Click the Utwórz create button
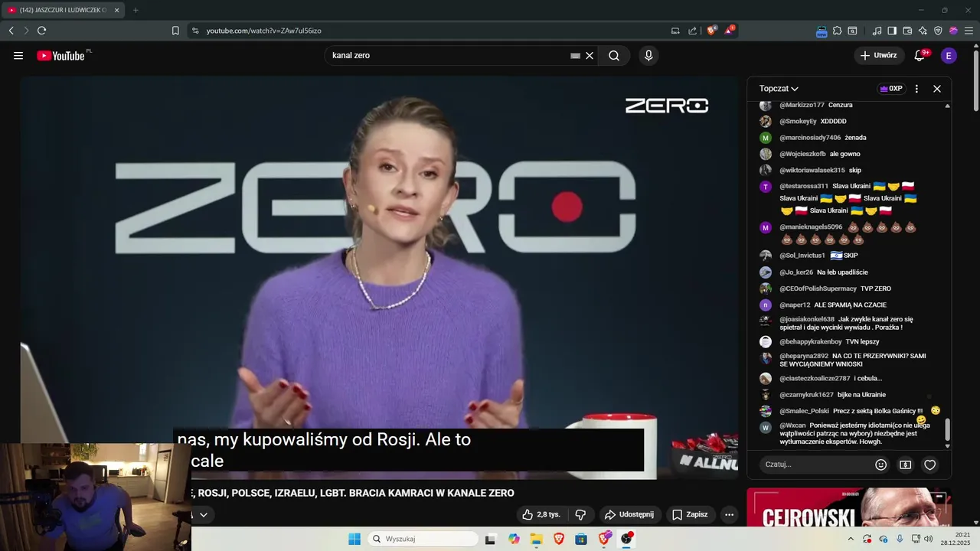This screenshot has width=980, height=551. click(x=878, y=56)
